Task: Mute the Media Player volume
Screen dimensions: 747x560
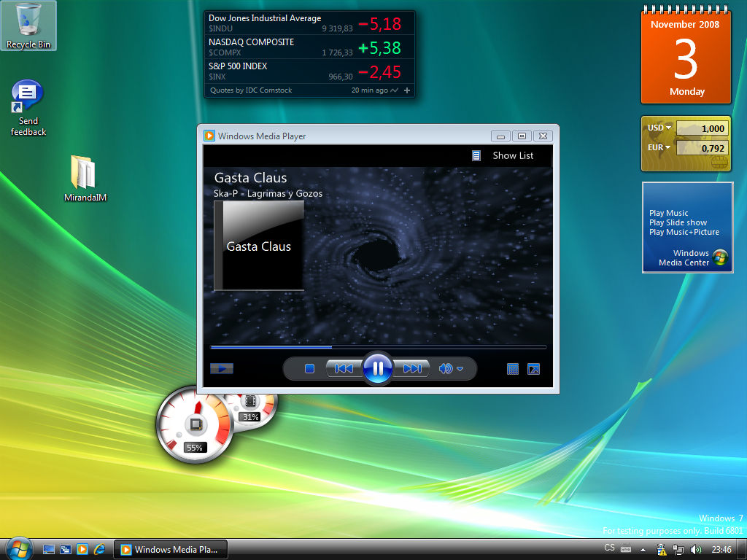Action: [x=446, y=368]
